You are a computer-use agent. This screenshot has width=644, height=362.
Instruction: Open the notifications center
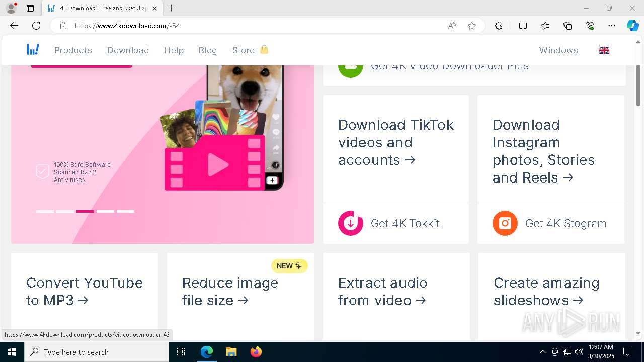[x=627, y=352]
